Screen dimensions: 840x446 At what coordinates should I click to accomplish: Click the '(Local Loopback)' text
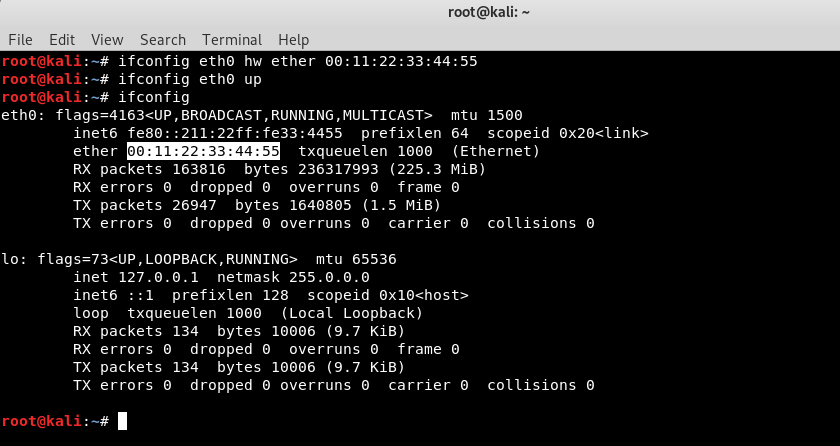(x=352, y=313)
